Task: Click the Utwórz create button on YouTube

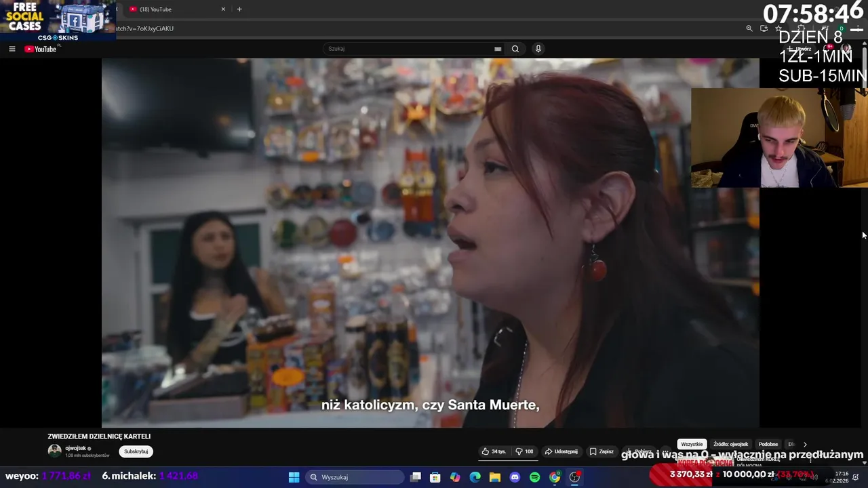Action: (x=800, y=49)
